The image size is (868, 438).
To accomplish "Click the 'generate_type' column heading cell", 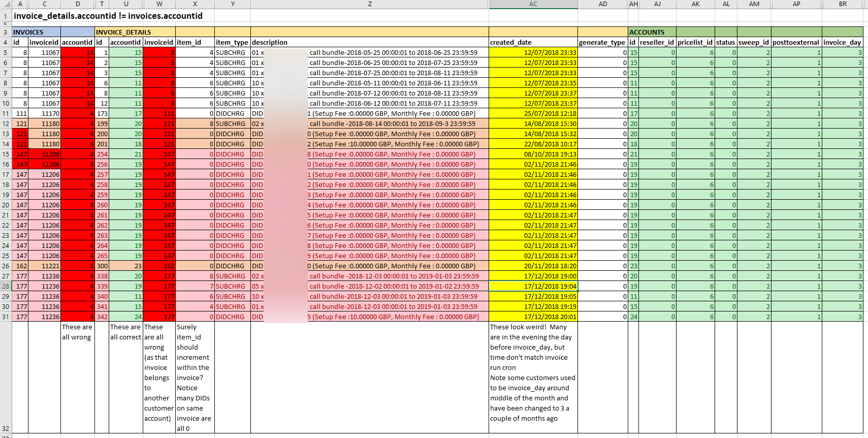I will coord(603,42).
